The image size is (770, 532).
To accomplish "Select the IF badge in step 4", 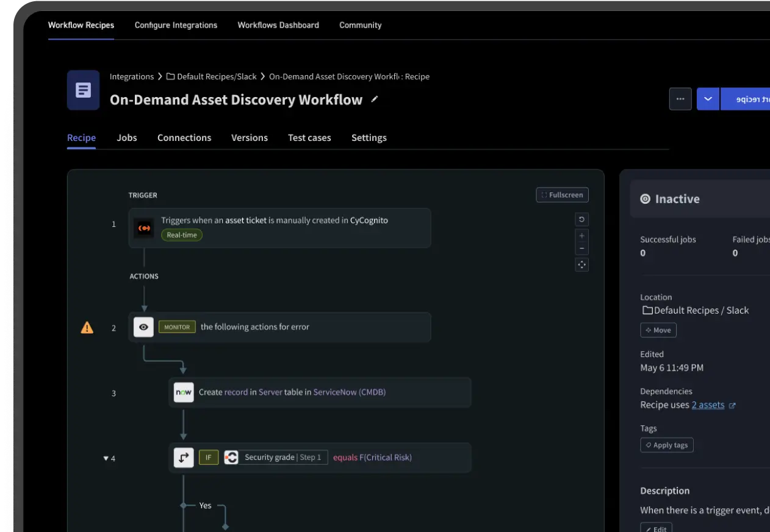I will click(x=209, y=458).
